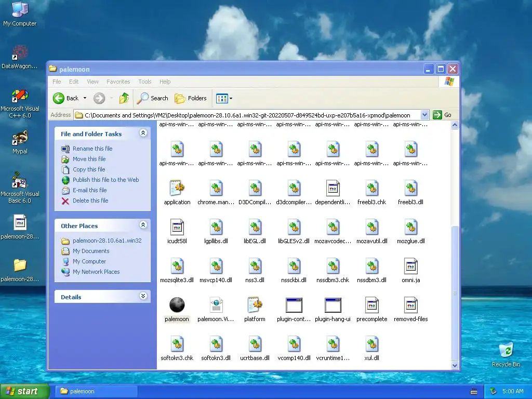Click the Go button
532x399 pixels.
[442, 115]
